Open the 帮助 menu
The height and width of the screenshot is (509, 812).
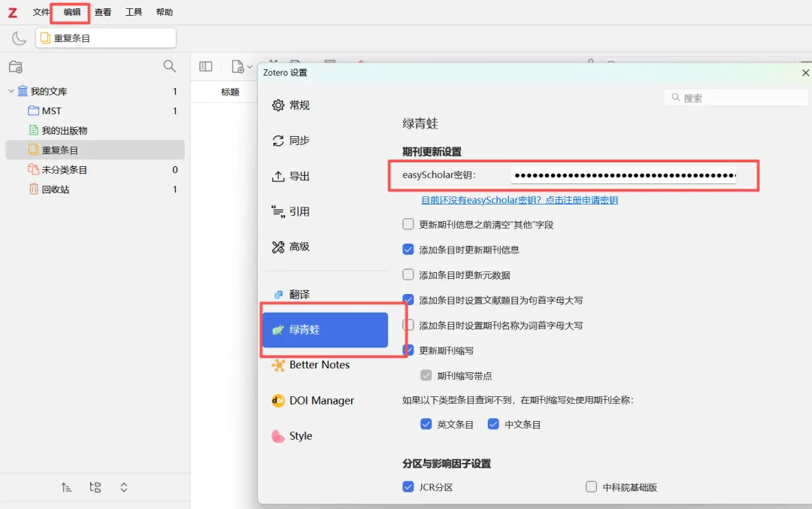pyautogui.click(x=164, y=12)
